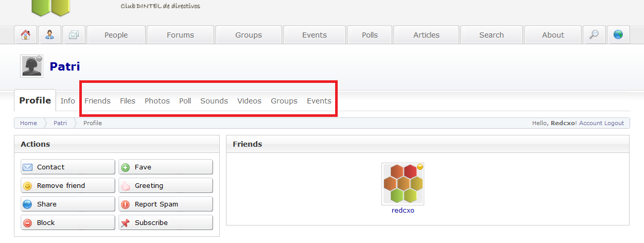Select the Profile tab

35,100
